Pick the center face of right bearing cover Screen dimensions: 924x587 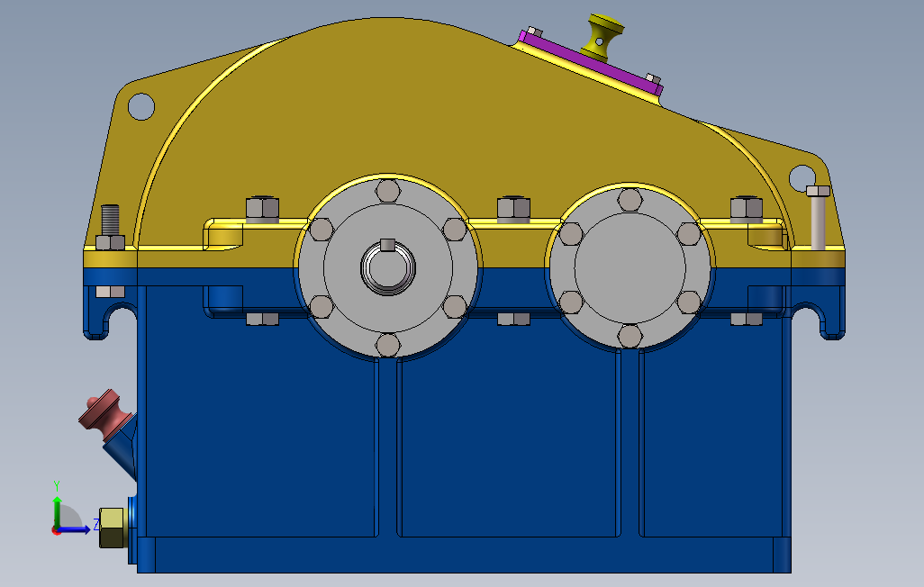click(x=630, y=268)
